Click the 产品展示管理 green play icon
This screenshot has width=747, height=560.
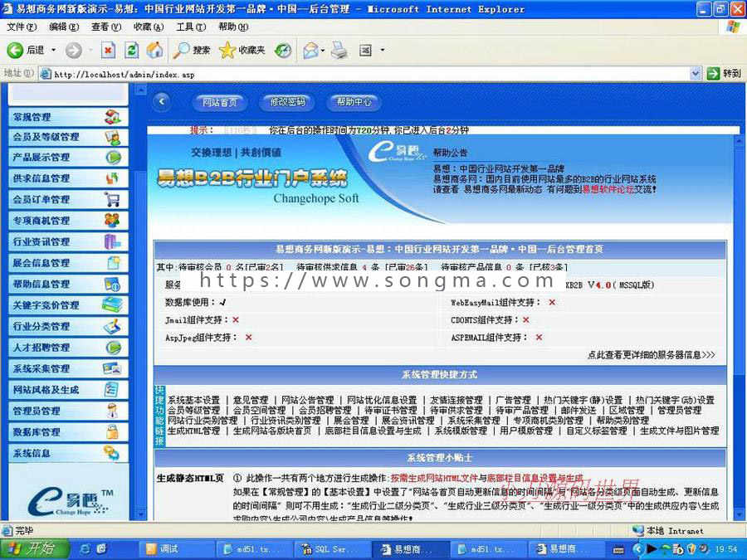[114, 157]
